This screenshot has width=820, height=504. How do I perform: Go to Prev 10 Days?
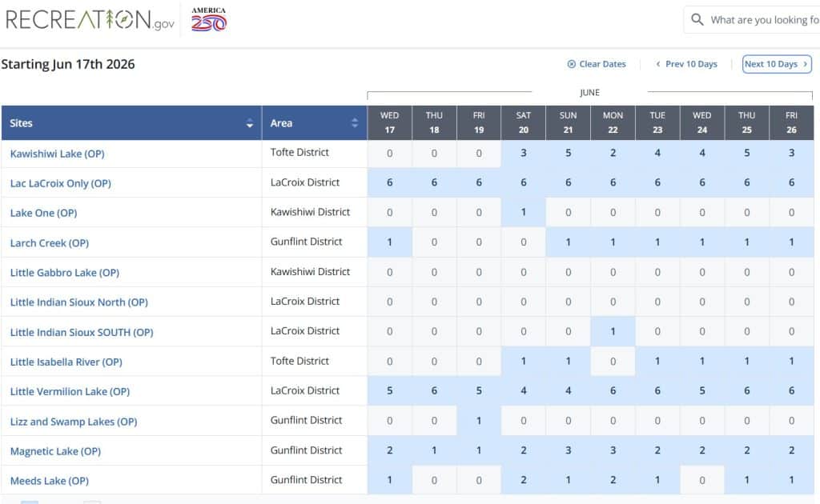(686, 64)
